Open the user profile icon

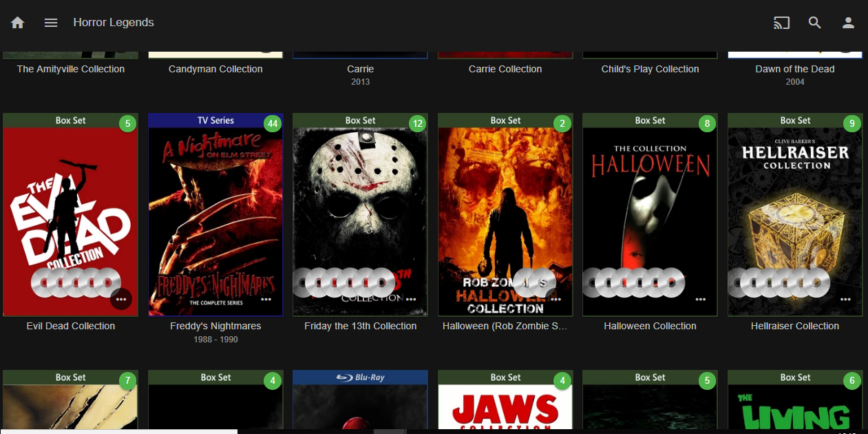(x=848, y=23)
